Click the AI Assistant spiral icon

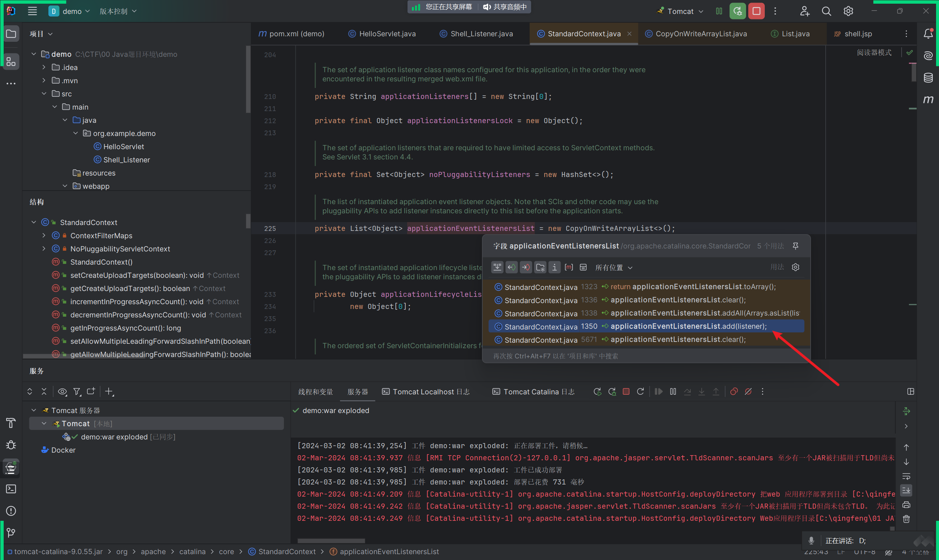[928, 56]
